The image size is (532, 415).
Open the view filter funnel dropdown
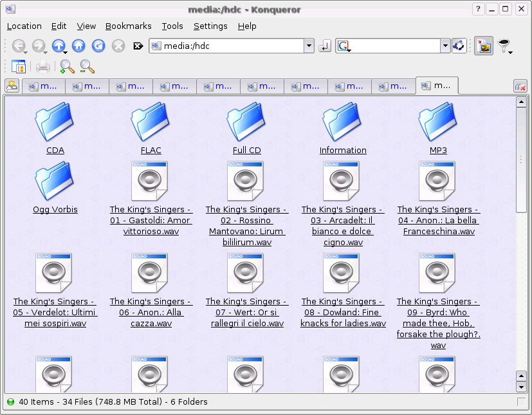[505, 46]
